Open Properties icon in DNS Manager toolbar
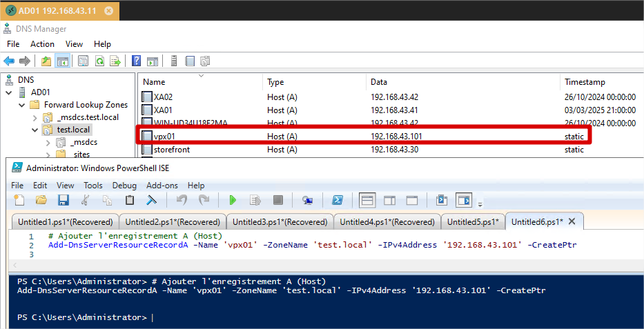 point(83,61)
